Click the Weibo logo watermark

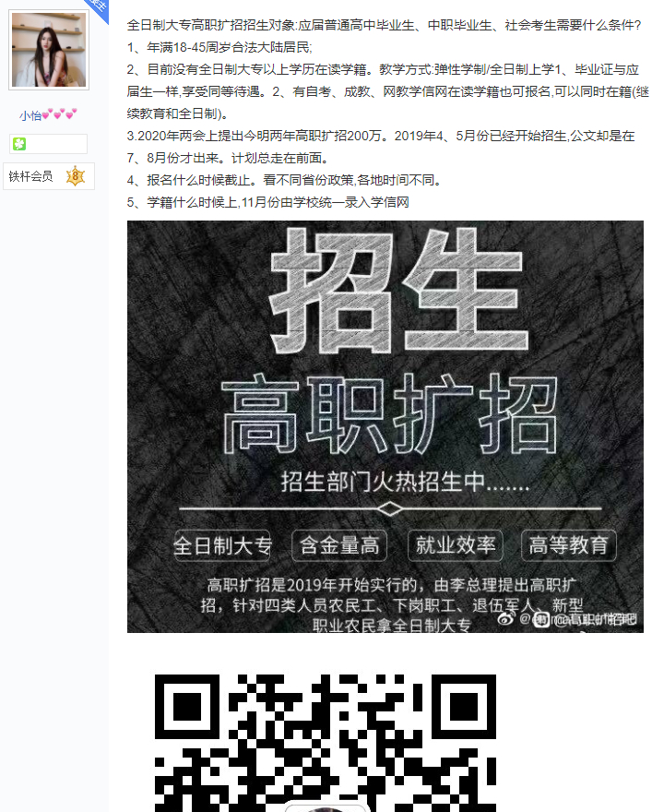pyautogui.click(x=506, y=619)
